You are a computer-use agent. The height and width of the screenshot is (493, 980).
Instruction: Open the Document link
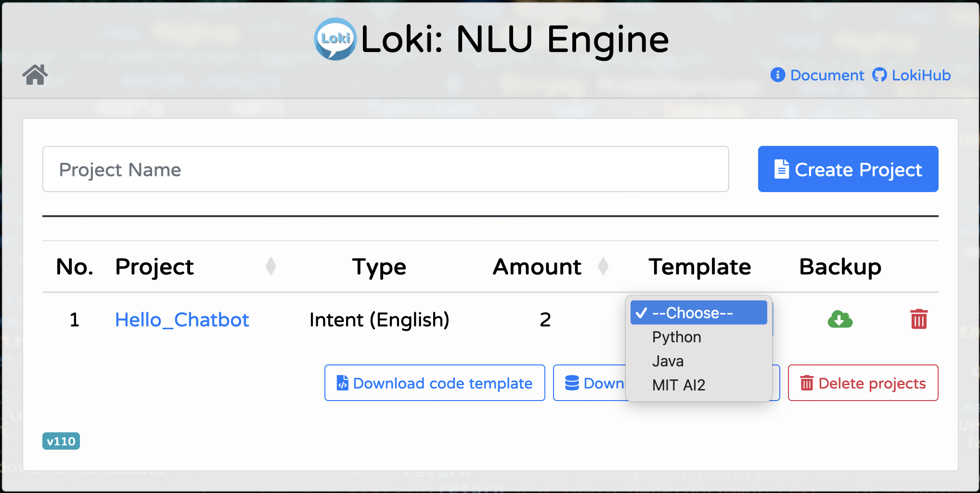[827, 75]
